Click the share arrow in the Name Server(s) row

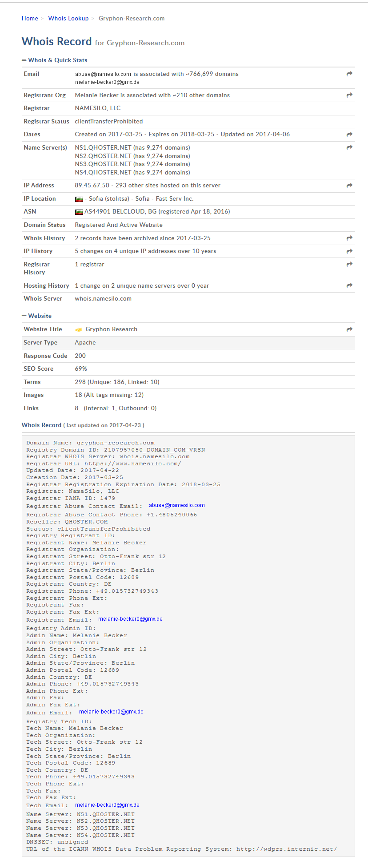tap(349, 147)
